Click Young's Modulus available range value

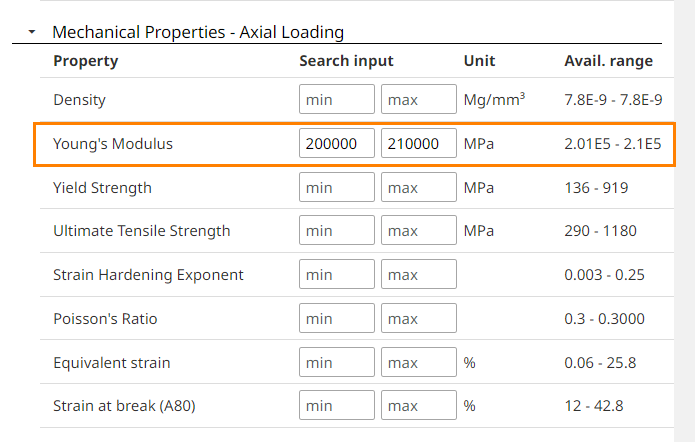pos(612,144)
